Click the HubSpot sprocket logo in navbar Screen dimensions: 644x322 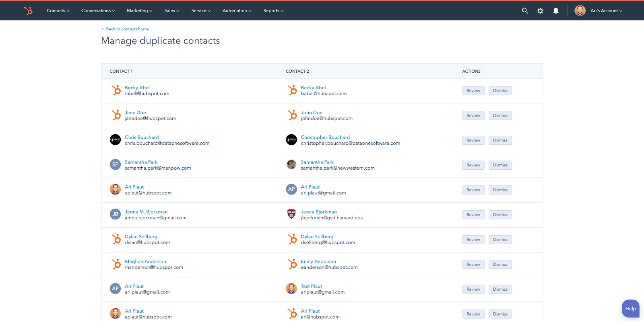tap(29, 11)
